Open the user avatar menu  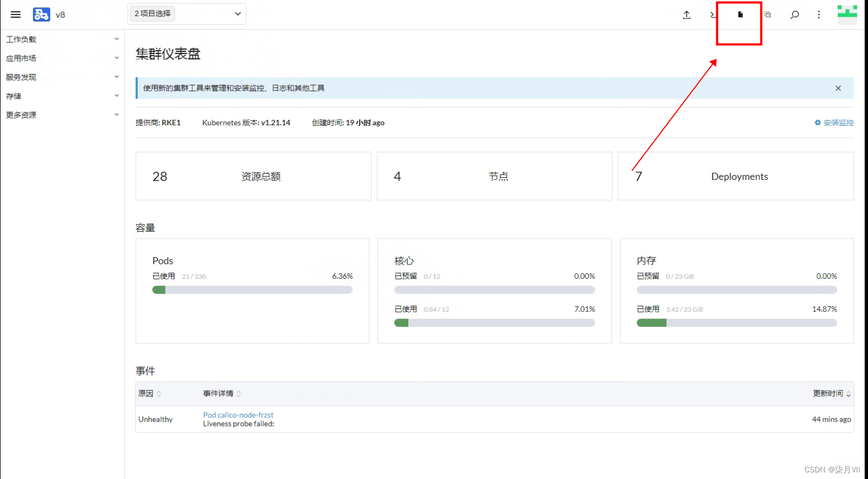[847, 14]
